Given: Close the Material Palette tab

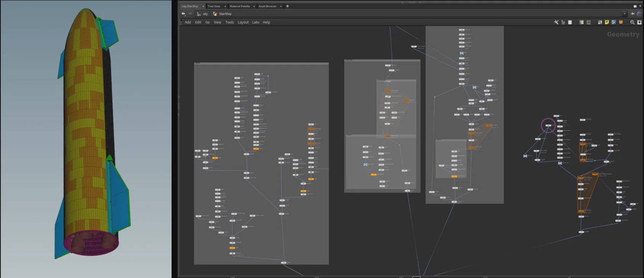Looking at the screenshot, I should pyautogui.click(x=254, y=6).
